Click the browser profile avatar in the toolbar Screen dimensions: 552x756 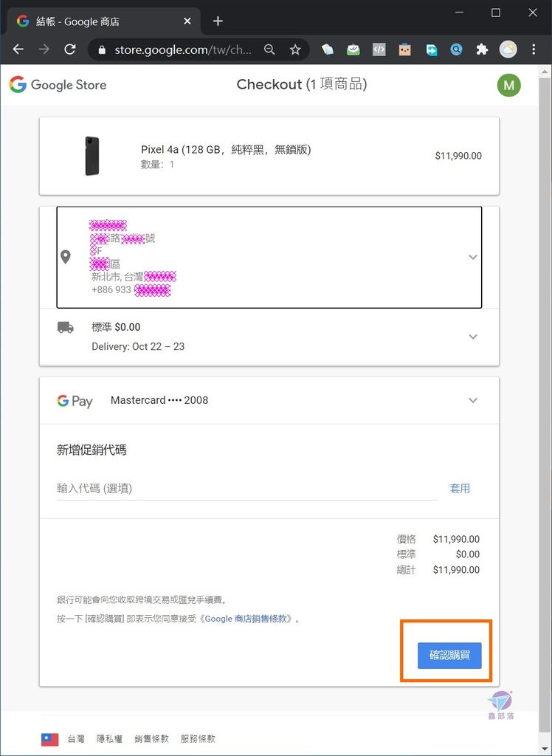tap(508, 49)
